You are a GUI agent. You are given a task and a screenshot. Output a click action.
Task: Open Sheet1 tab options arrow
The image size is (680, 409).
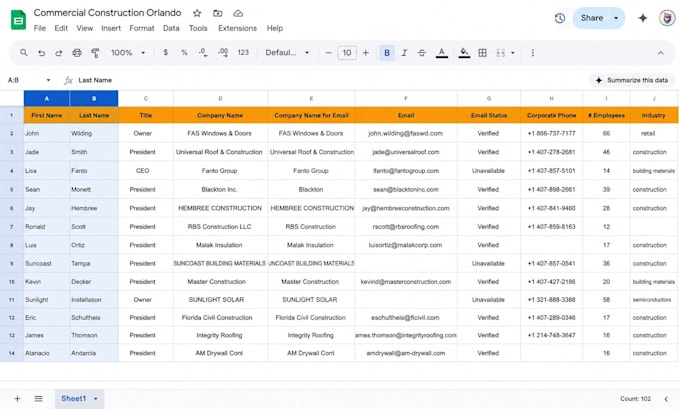pos(95,399)
